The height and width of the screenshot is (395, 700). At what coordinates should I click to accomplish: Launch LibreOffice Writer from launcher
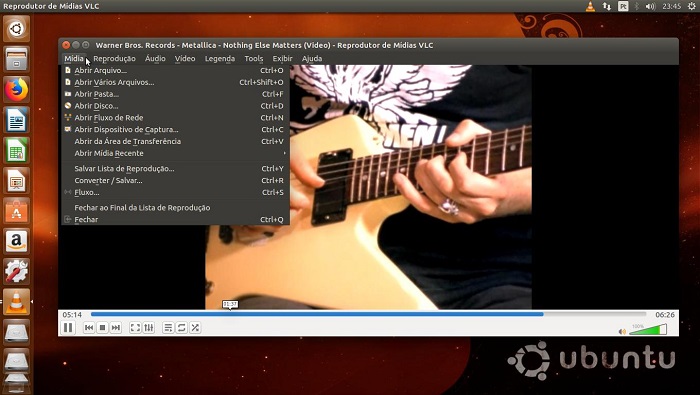click(x=17, y=120)
